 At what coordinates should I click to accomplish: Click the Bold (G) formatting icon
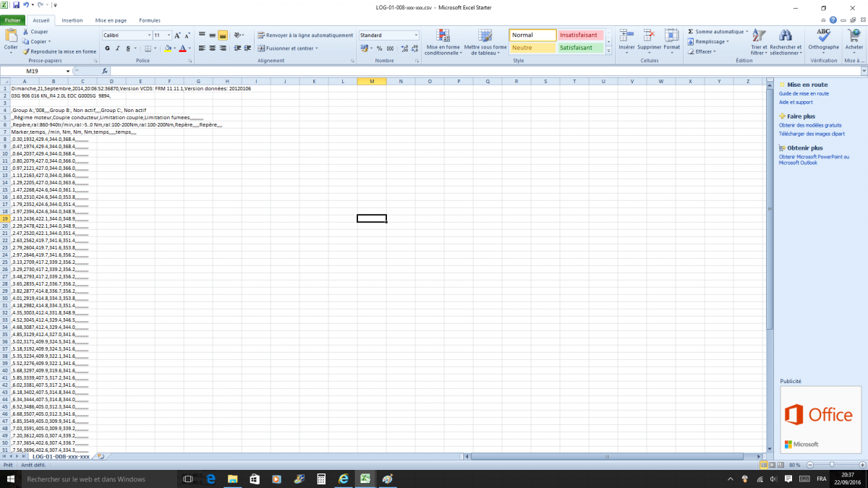[107, 48]
